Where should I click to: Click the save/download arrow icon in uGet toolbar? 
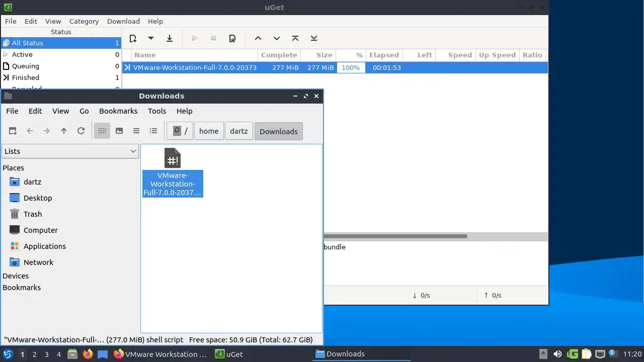point(170,38)
